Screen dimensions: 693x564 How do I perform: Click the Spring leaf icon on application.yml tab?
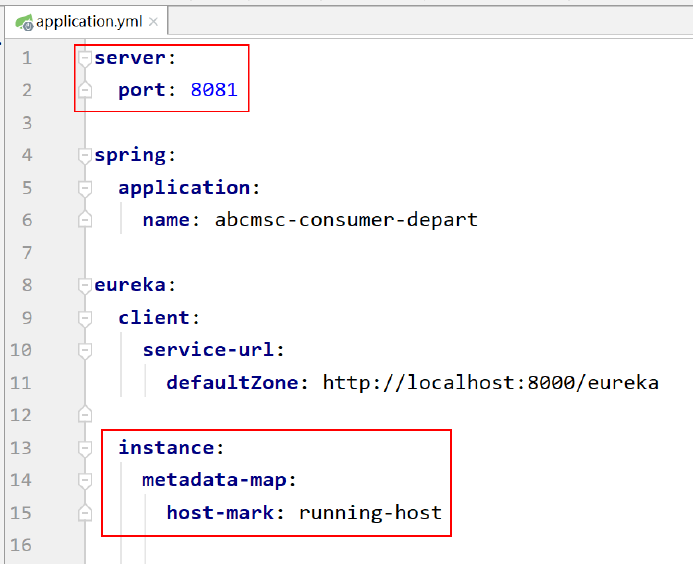(x=19, y=21)
